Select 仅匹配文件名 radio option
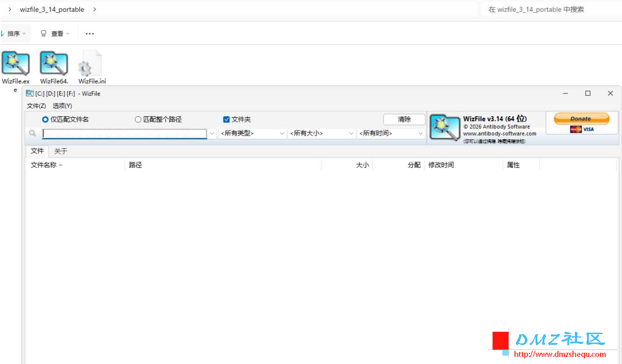 pos(45,120)
